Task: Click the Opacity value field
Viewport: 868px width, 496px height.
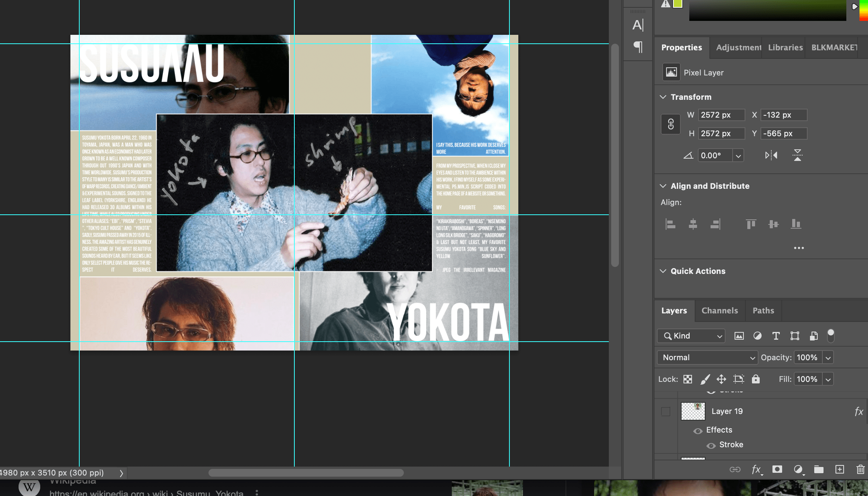Action: click(808, 357)
